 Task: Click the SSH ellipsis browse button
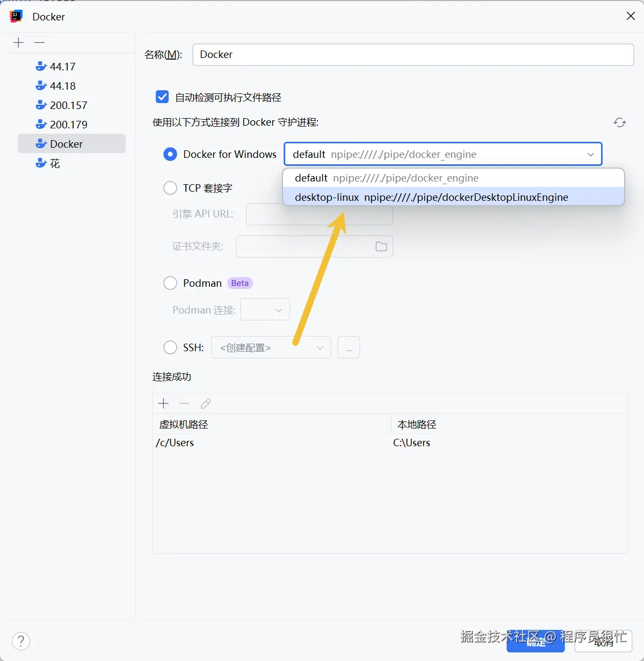(349, 347)
